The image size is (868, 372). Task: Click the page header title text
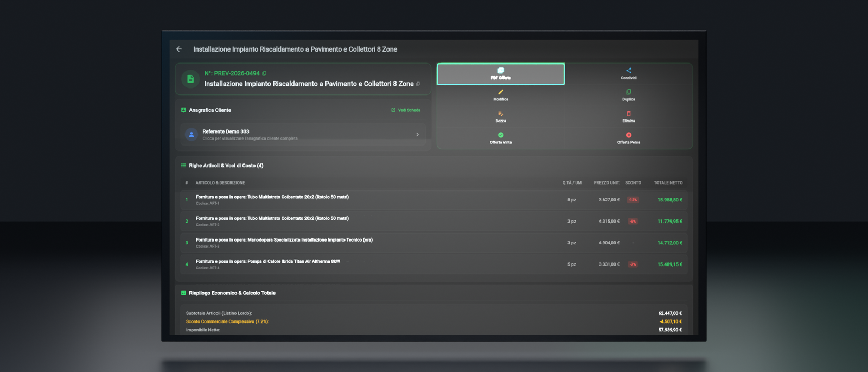(x=295, y=49)
